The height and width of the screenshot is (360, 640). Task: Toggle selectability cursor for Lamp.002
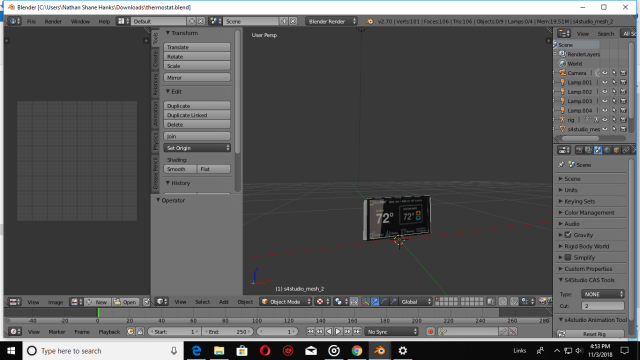614,92
